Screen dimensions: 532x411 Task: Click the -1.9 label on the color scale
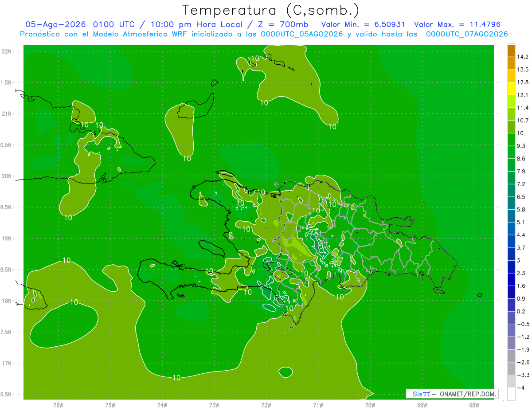click(523, 349)
